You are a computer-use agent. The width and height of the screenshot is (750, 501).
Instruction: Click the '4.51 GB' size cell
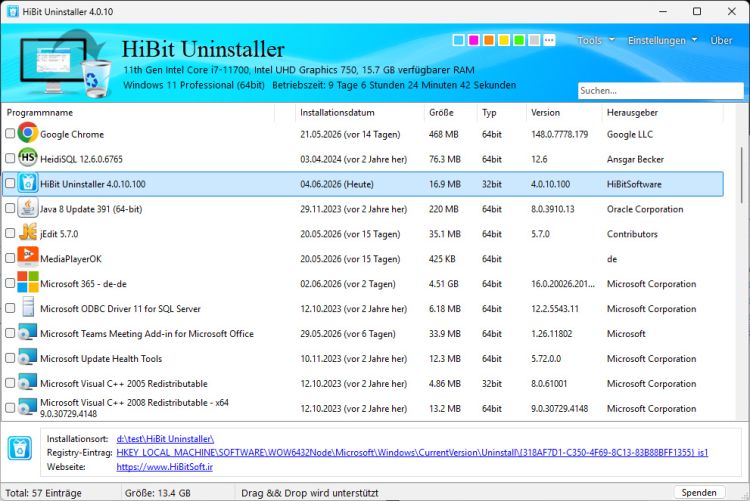tap(443, 284)
